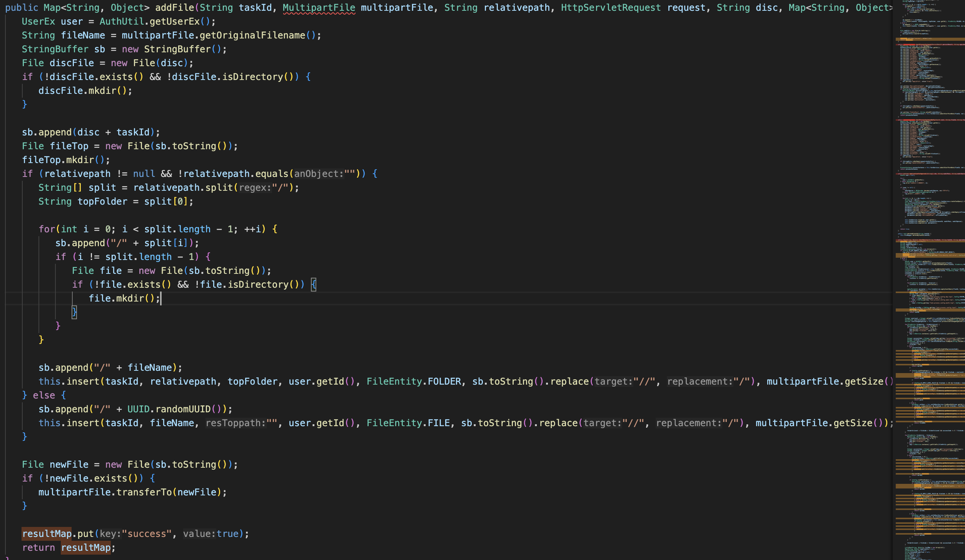Click the red-underlined MultipartFile type
Screen dimensions: 965x560
point(319,8)
